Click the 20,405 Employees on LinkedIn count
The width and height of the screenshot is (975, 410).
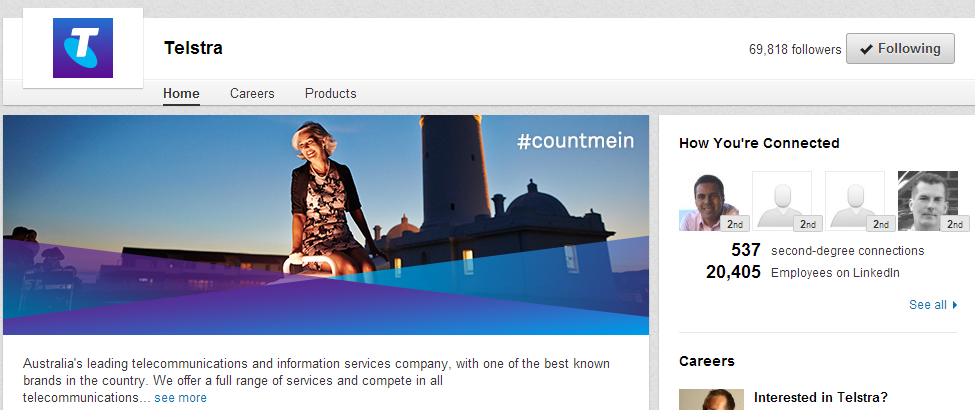(x=733, y=272)
